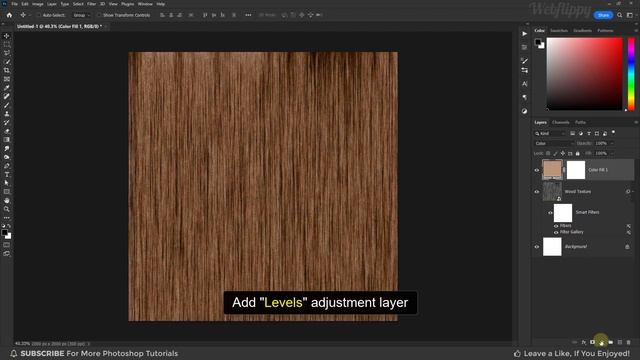Select the Gradient tool
Screen dimensions: 640x360
click(x=7, y=140)
